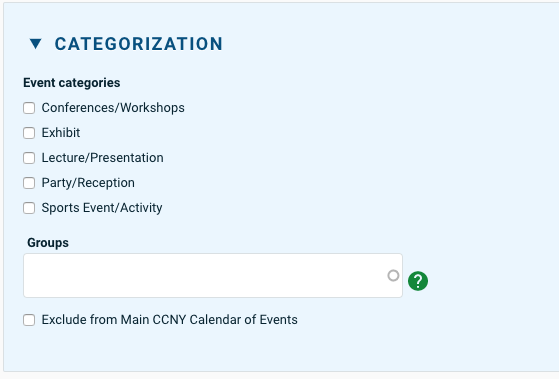Focus the Groups text field
The width and height of the screenshot is (559, 379).
tap(213, 275)
